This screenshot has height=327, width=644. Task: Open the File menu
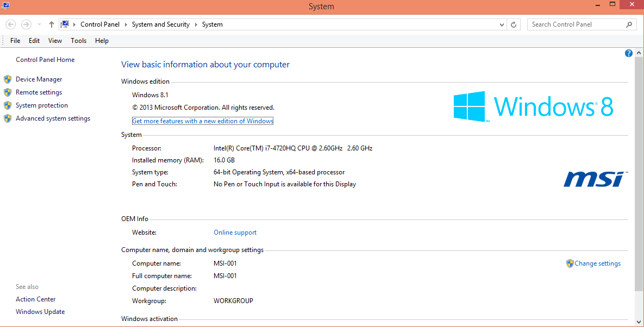pos(15,41)
